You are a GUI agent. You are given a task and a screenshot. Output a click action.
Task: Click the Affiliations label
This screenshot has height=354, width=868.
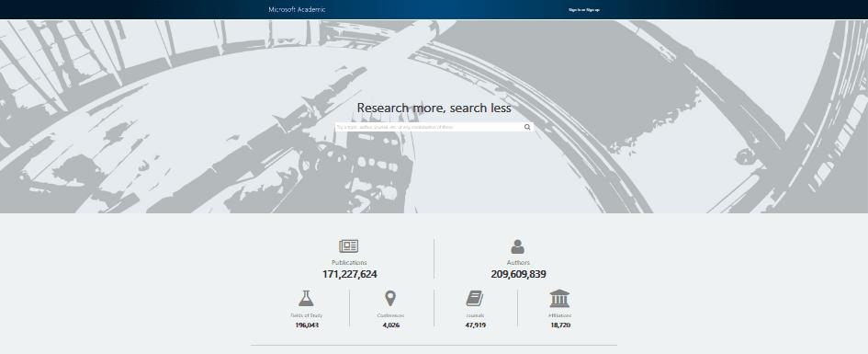560,315
